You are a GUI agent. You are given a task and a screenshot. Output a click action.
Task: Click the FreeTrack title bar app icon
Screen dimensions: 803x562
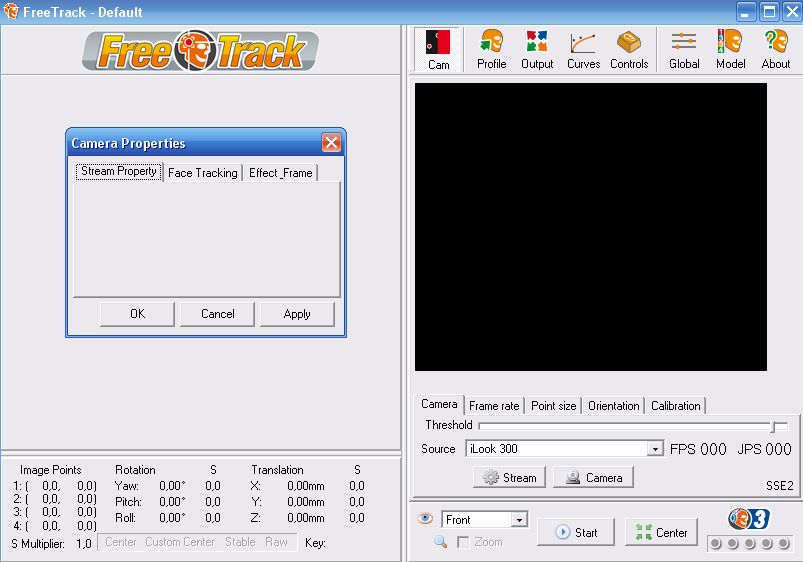click(10, 11)
